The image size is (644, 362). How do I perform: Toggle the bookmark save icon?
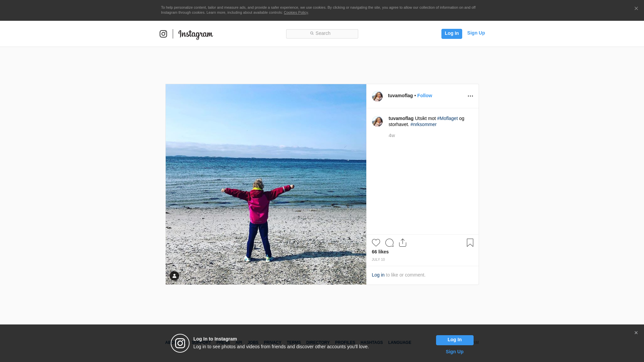(470, 243)
